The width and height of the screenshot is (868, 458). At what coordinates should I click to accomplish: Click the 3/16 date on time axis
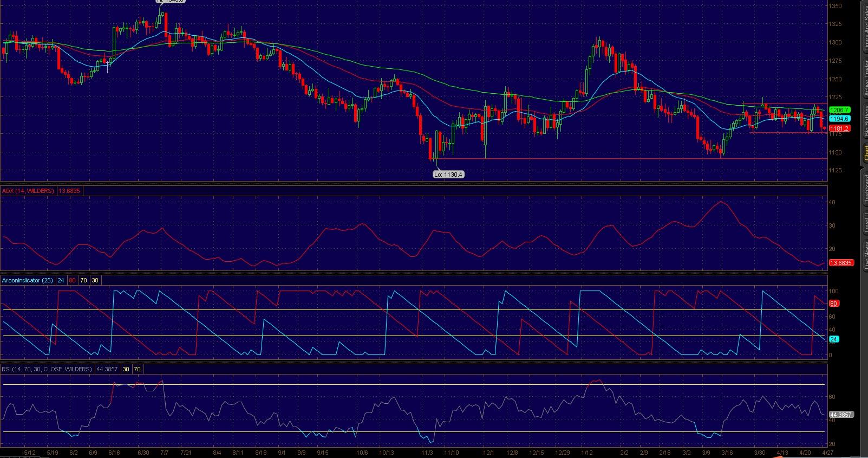point(727,452)
